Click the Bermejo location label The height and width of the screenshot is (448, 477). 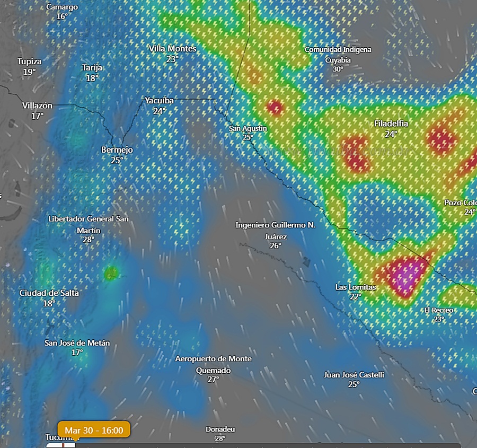point(117,150)
